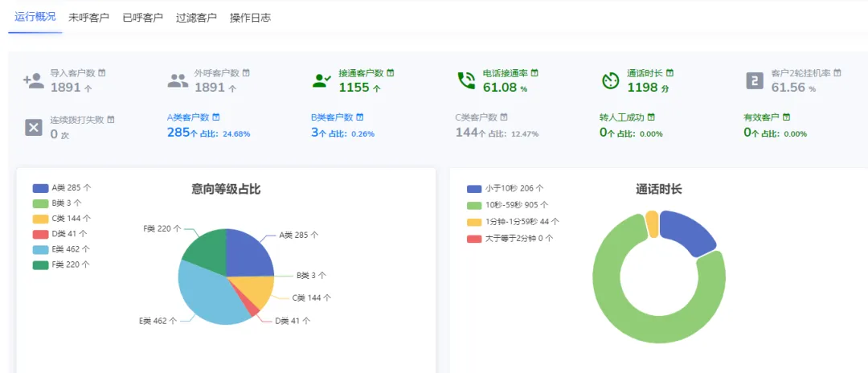This screenshot has width=868, height=373.
Task: Click help icon beside 转人工成功
Action: (651, 117)
